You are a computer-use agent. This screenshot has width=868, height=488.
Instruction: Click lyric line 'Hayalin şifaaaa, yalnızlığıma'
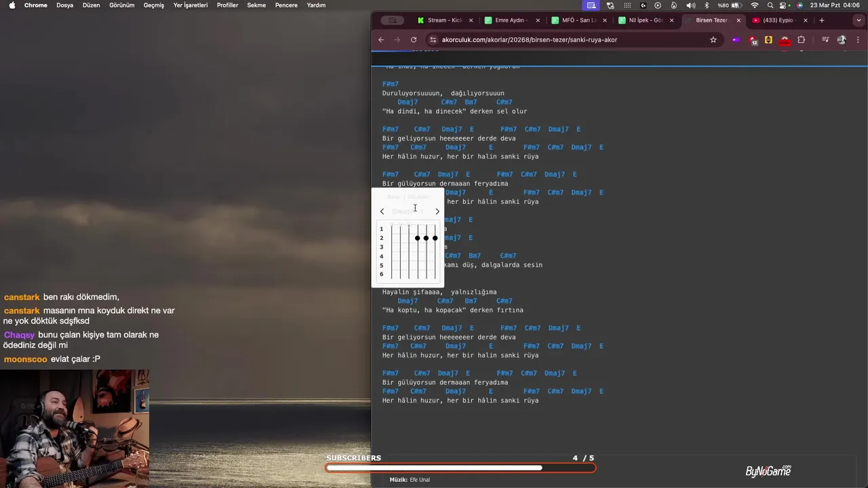[439, 292]
